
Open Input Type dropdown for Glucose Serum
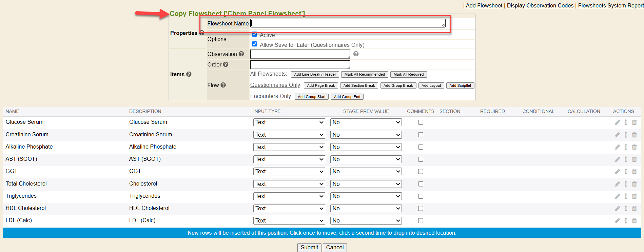[x=289, y=122]
